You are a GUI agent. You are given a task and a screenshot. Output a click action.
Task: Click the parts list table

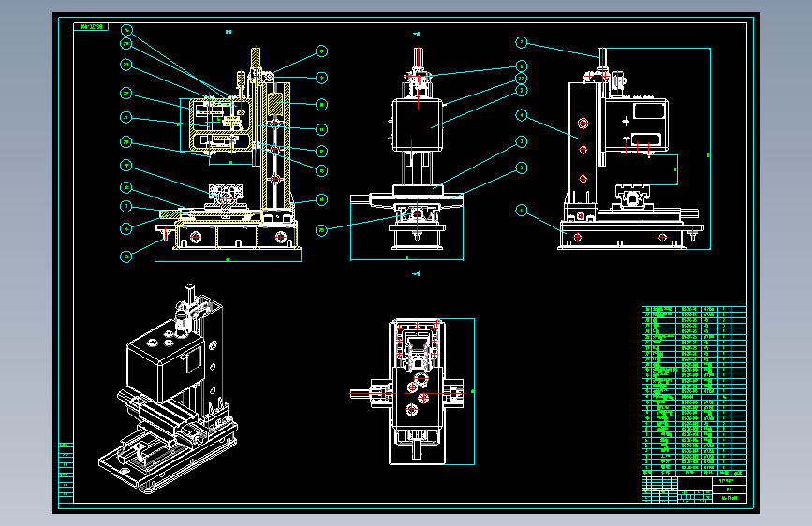pos(694,391)
